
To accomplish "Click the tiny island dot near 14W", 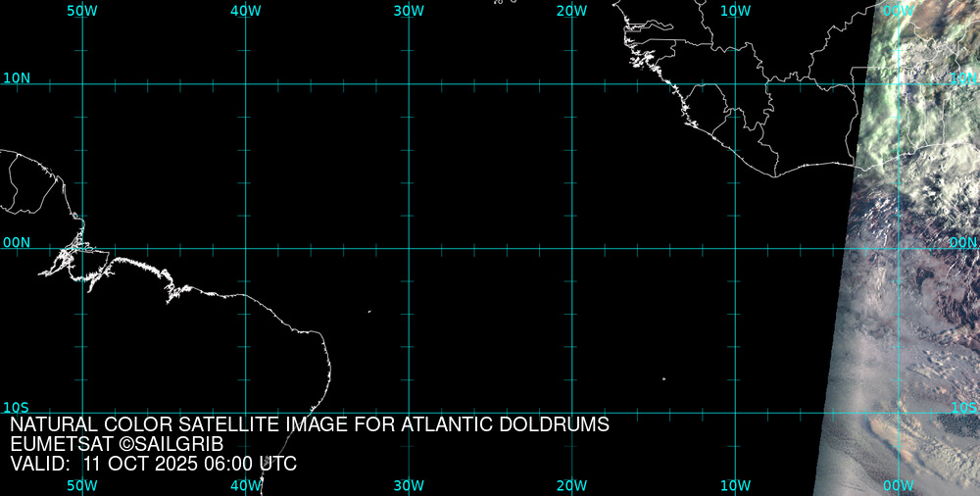I will pos(663,378).
